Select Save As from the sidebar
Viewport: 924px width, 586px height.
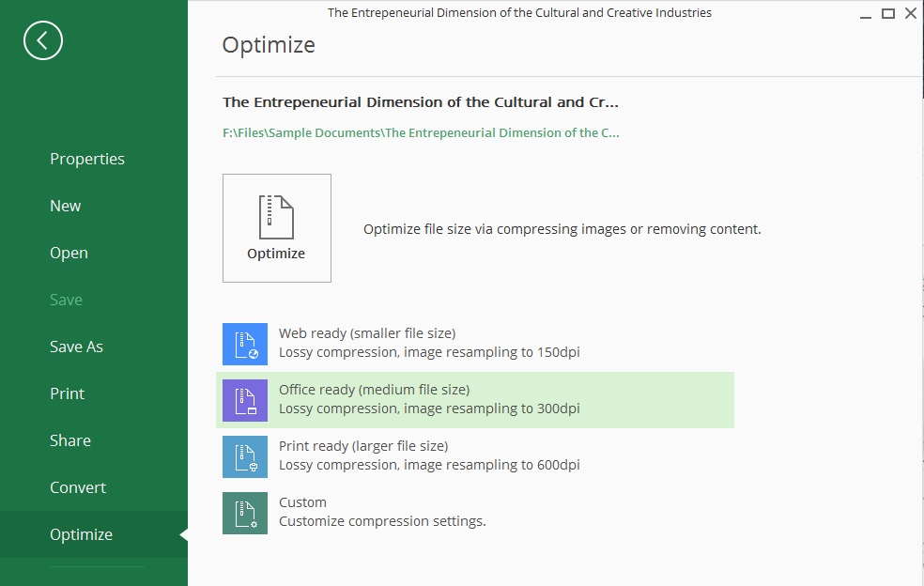pos(76,347)
